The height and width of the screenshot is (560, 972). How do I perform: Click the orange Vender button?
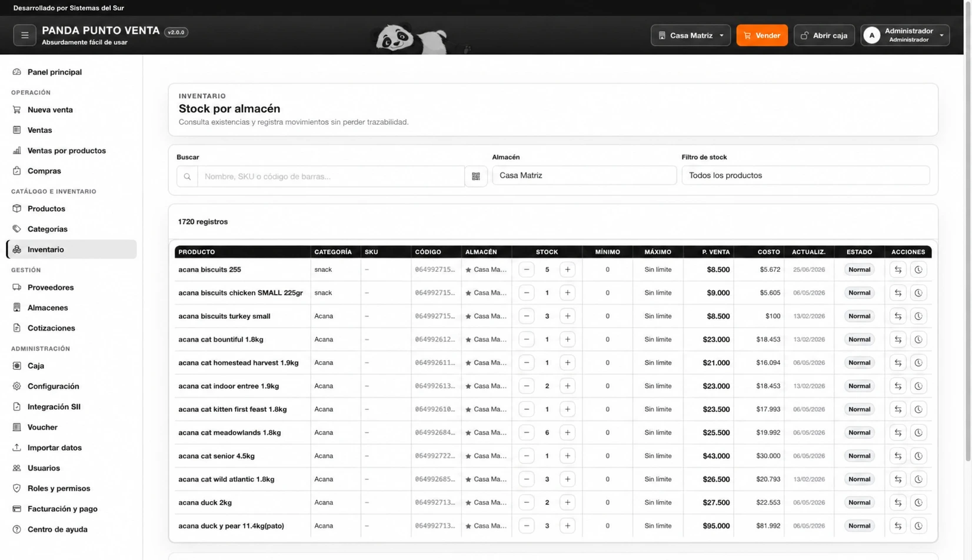point(762,35)
